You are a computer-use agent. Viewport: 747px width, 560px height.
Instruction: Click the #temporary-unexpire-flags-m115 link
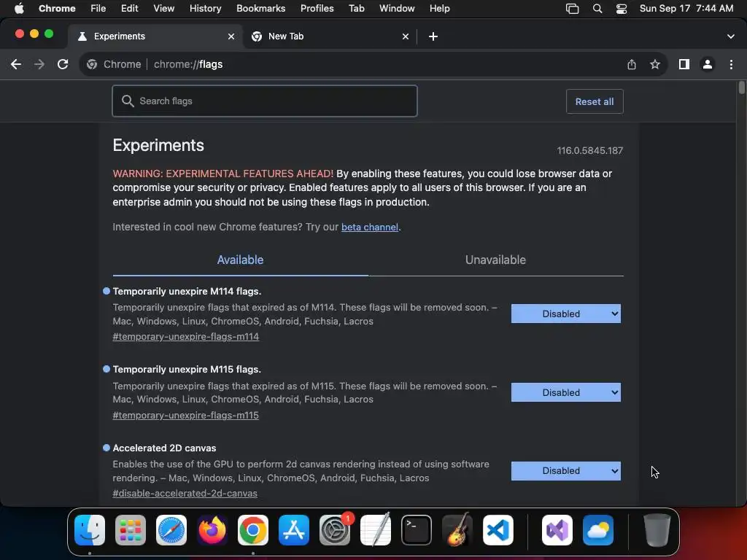click(186, 415)
